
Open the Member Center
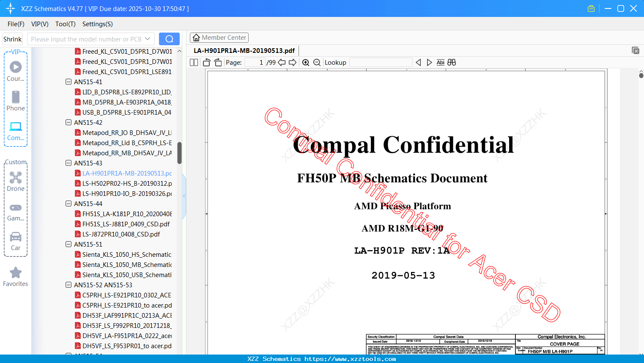(219, 38)
